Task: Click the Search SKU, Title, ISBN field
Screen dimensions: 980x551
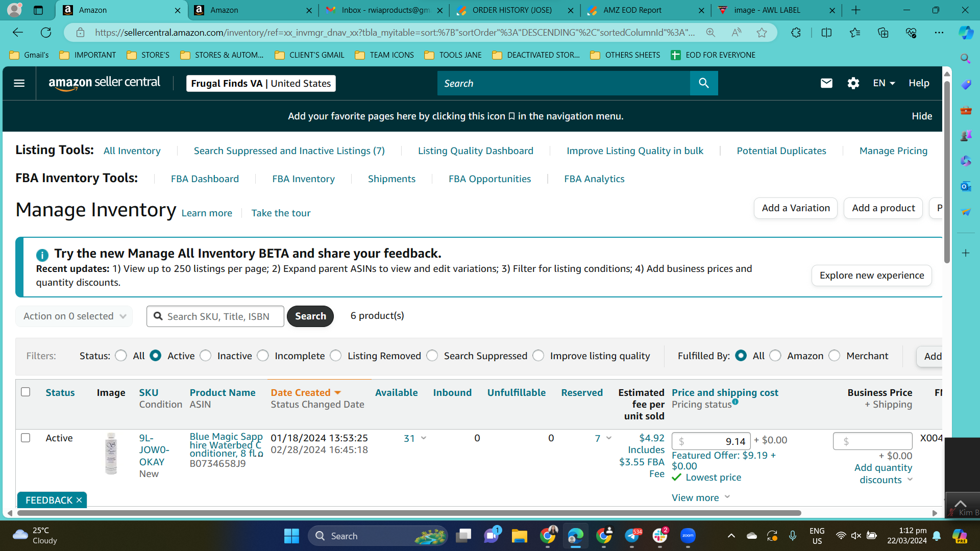Action: point(215,316)
